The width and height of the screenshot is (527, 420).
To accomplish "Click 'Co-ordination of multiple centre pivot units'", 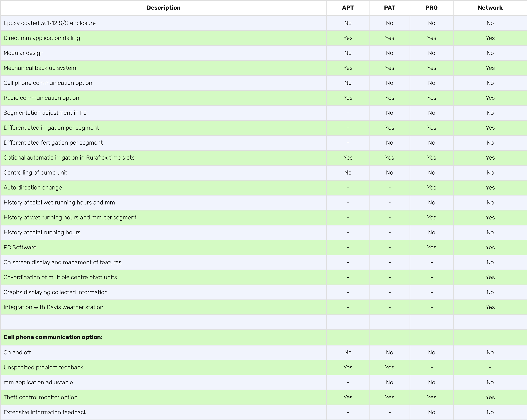I will click(60, 277).
